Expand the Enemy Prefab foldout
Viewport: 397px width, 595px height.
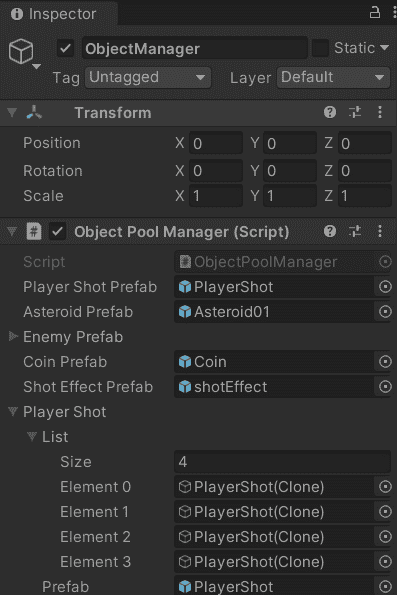tap(13, 336)
